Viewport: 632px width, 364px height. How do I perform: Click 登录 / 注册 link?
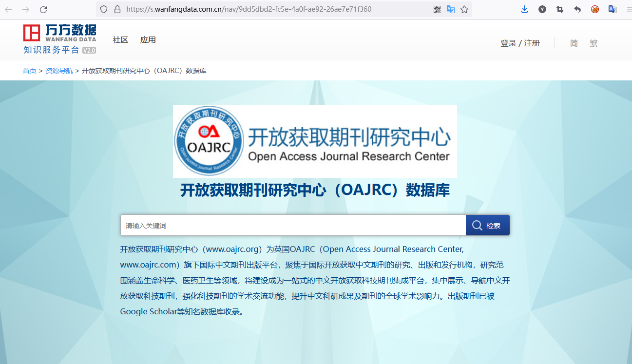(x=520, y=43)
